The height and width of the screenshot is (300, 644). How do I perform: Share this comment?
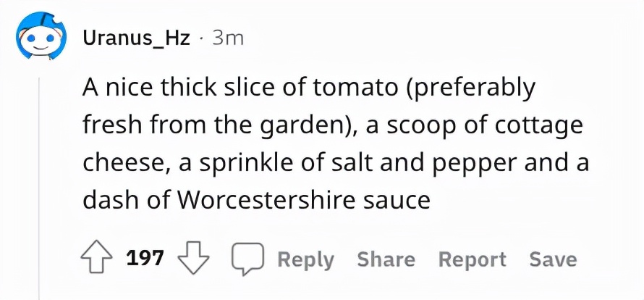386,259
